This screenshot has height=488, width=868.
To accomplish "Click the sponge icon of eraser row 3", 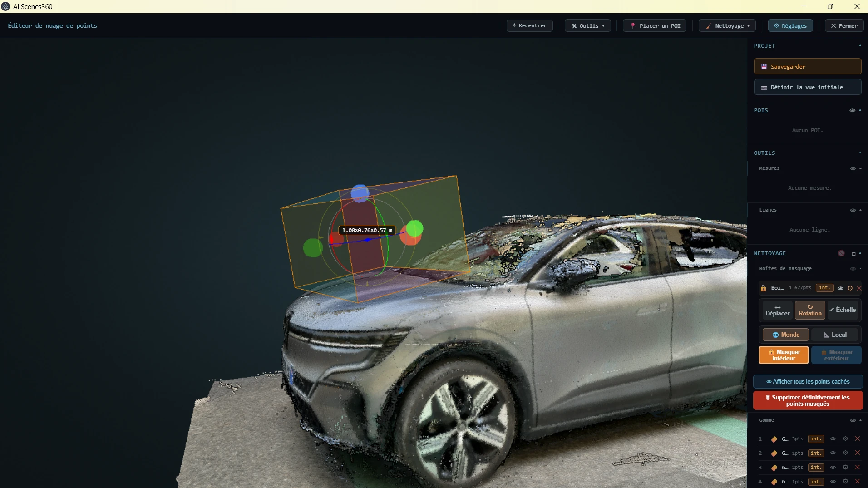I will 774,468.
